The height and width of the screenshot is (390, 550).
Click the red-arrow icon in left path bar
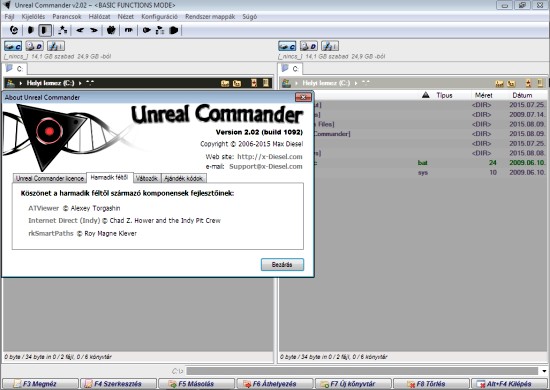254,83
